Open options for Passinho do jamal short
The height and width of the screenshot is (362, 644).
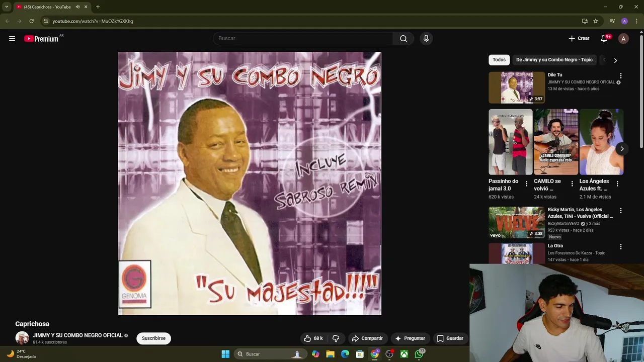(x=527, y=184)
